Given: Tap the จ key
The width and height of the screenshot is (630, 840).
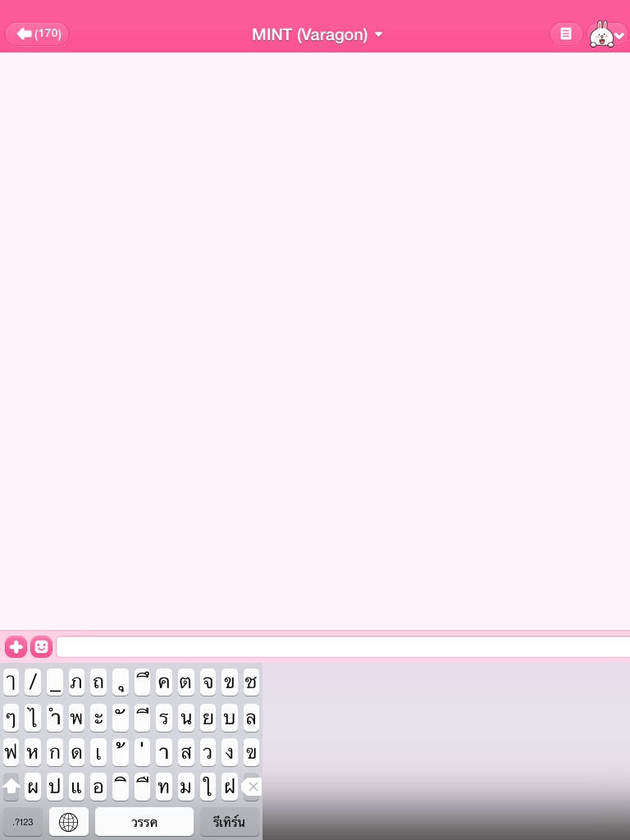Looking at the screenshot, I should click(x=208, y=682).
